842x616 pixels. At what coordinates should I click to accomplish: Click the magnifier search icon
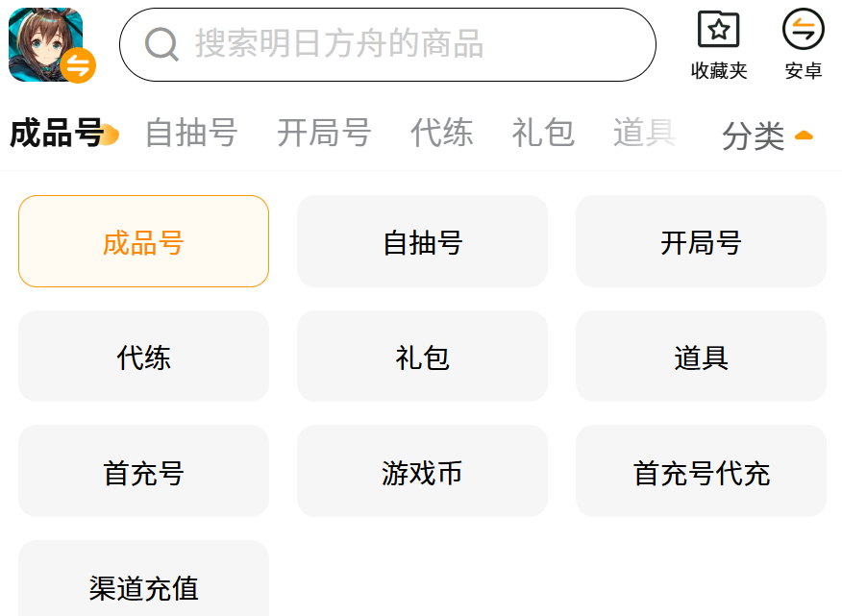click(x=161, y=44)
